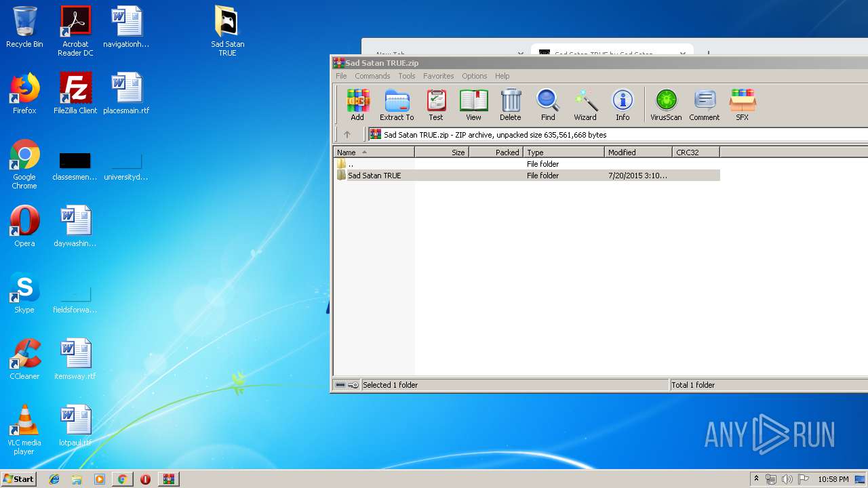Click the password key icon in status bar

(353, 385)
